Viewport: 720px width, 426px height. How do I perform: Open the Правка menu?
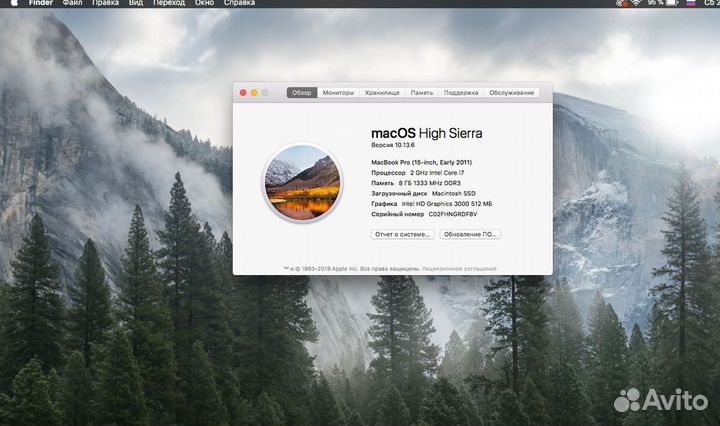[x=106, y=2]
